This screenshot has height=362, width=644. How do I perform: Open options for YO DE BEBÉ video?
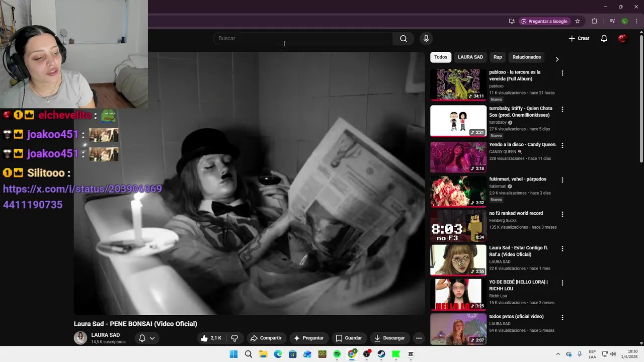coord(562,283)
